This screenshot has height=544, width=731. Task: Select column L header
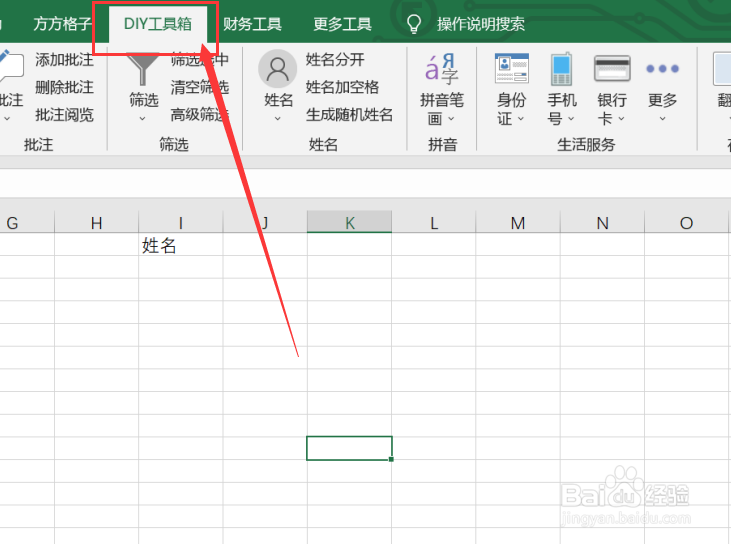[434, 223]
